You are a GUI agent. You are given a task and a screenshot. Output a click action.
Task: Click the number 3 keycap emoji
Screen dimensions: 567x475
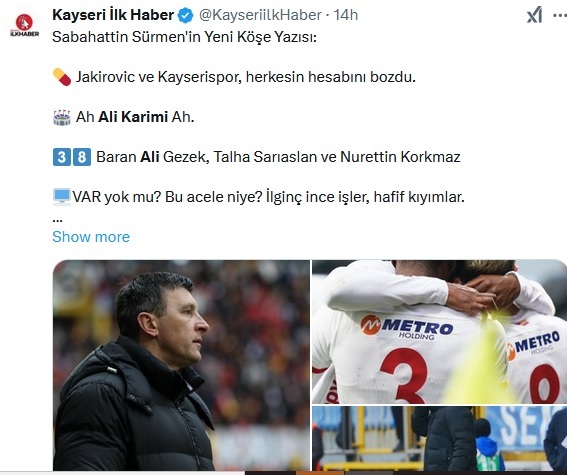62,157
